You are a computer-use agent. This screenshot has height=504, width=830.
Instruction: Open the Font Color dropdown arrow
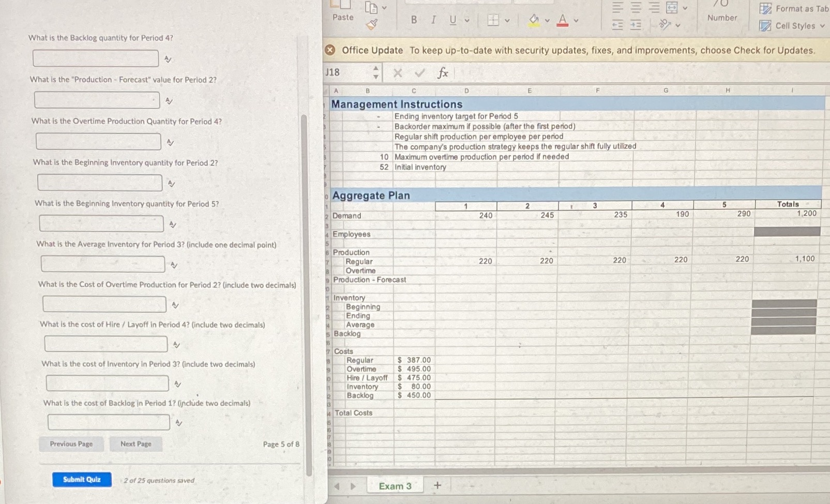(576, 21)
